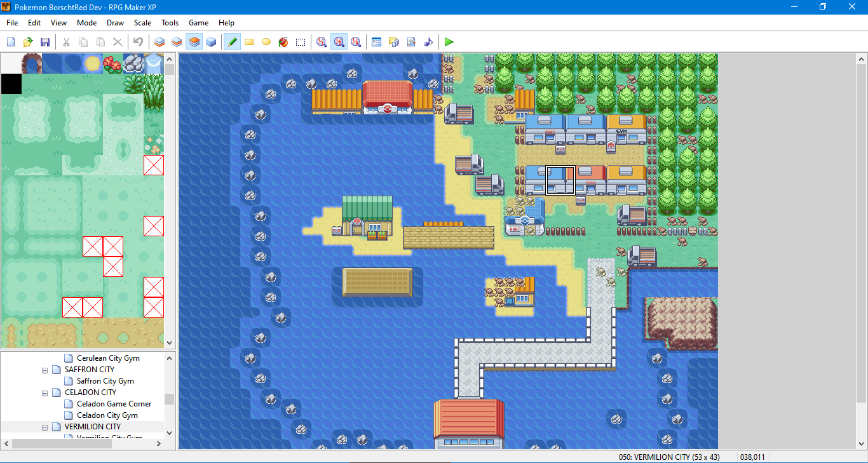Collapse the CELADON CITY map branch
This screenshot has height=463, width=868.
coord(45,393)
